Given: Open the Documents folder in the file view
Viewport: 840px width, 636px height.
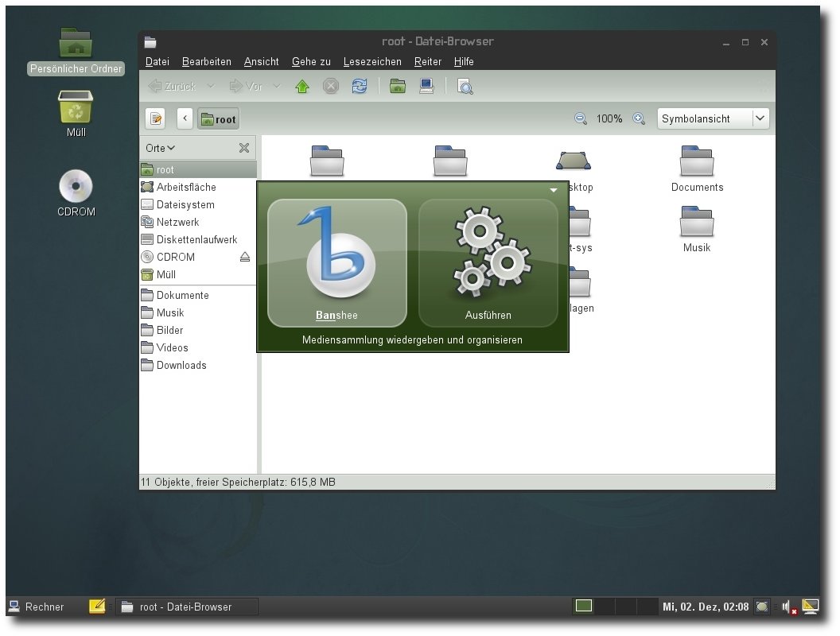Looking at the screenshot, I should [x=697, y=169].
